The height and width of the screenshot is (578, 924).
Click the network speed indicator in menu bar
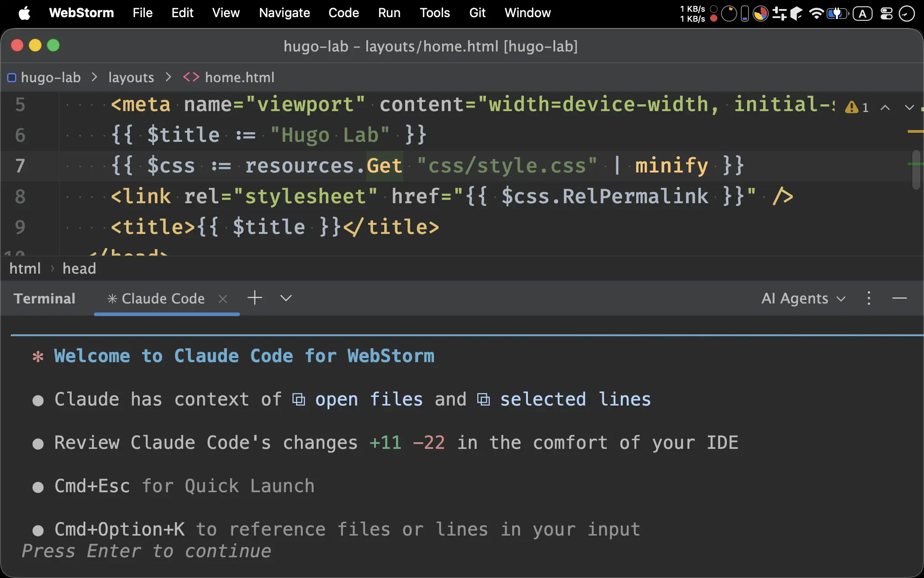point(698,14)
